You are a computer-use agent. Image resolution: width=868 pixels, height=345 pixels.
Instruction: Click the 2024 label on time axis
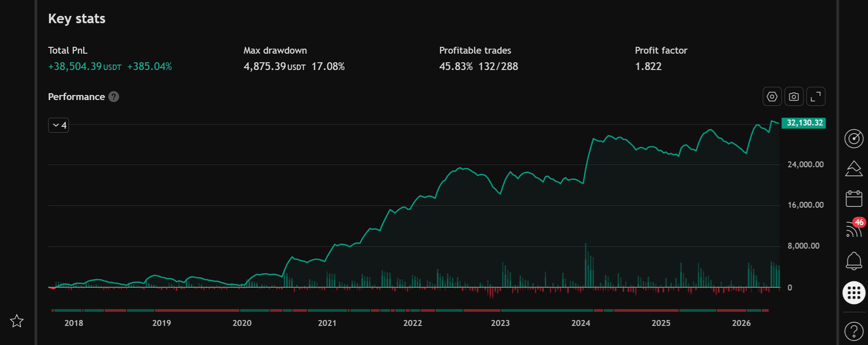coord(581,323)
